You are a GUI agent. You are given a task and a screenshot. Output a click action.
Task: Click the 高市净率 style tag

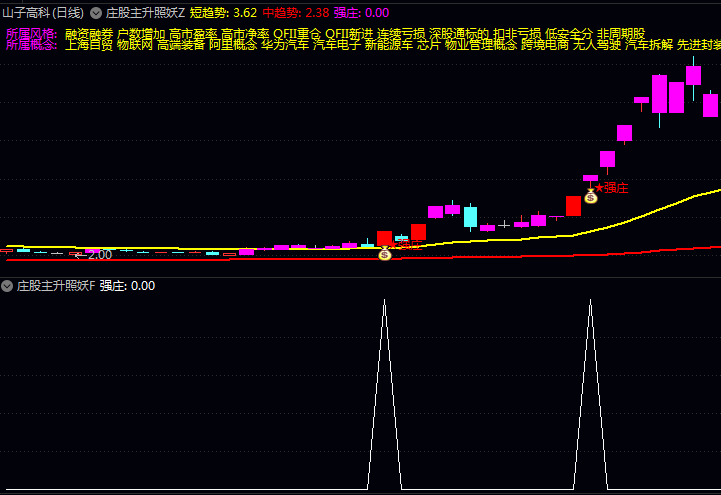[x=245, y=34]
